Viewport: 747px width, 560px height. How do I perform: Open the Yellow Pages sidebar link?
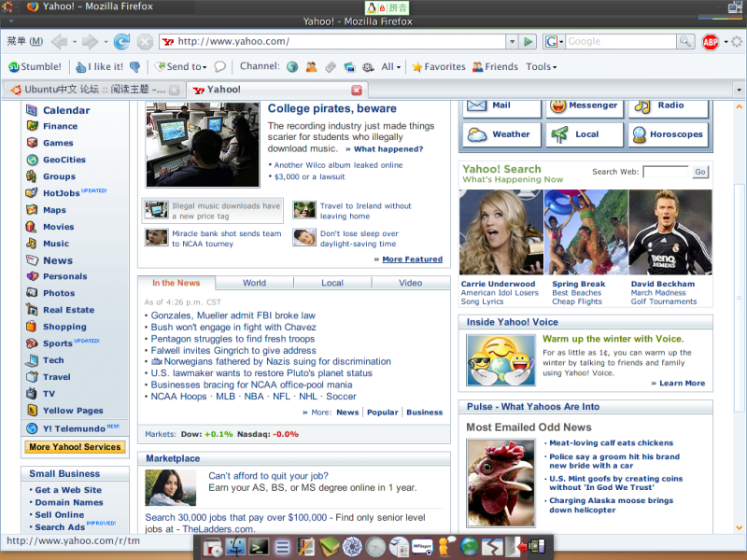tap(73, 411)
